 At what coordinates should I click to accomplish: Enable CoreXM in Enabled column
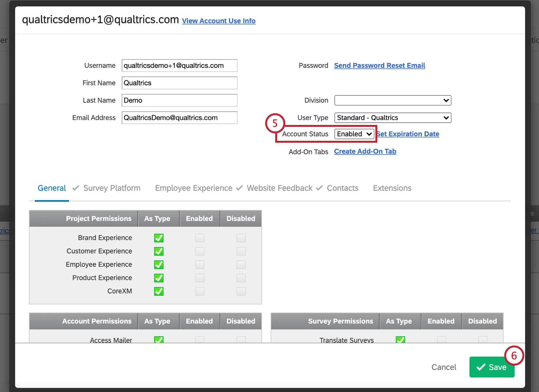[x=200, y=291]
